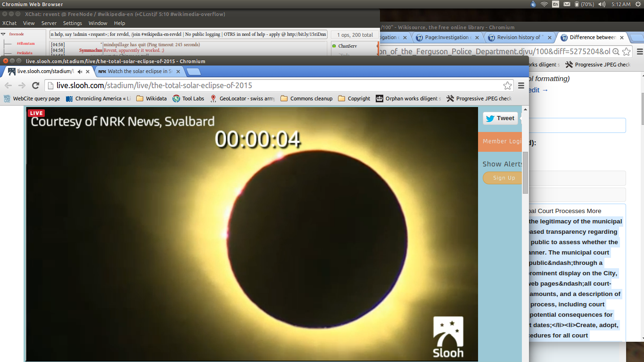Select the #wikidata channel in XChat
644x362 pixels.
(25, 53)
